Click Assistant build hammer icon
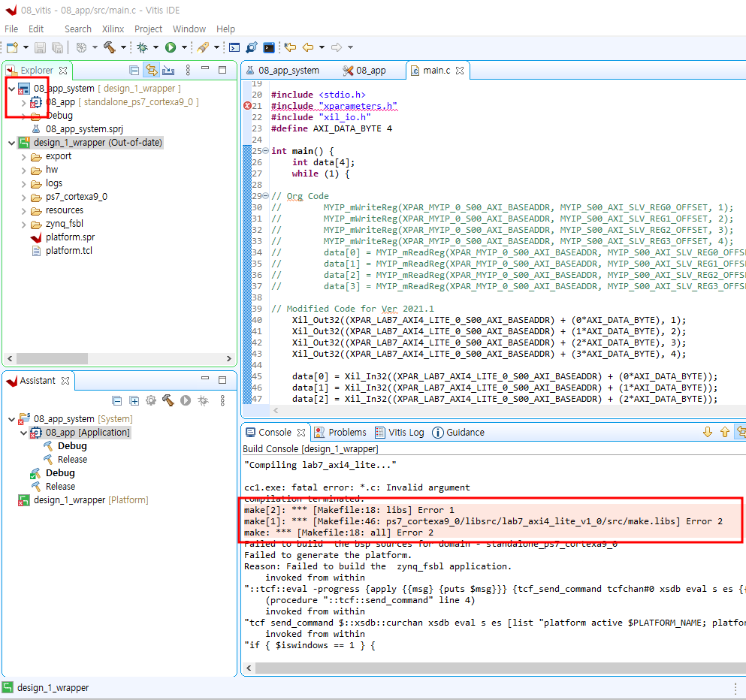 [168, 400]
